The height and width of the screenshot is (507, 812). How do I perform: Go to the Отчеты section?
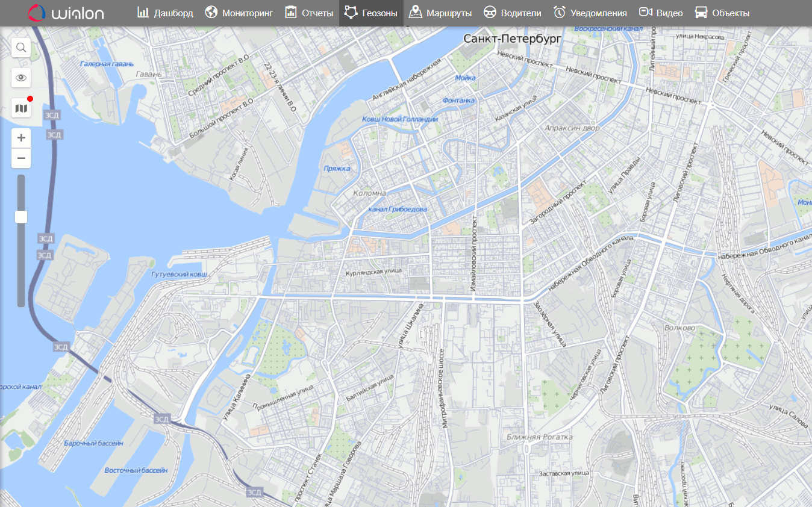point(308,13)
